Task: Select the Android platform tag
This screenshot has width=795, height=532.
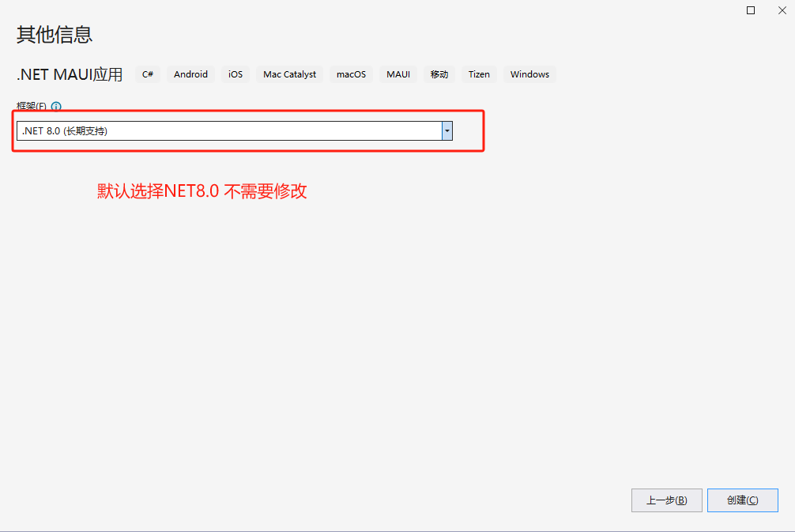Action: tap(190, 74)
